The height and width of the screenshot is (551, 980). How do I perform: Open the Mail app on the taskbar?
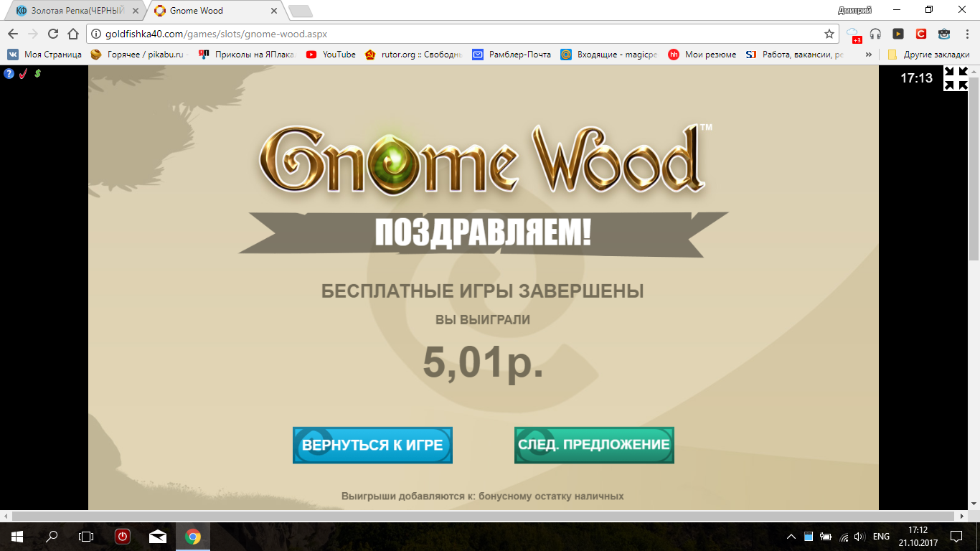(x=158, y=536)
